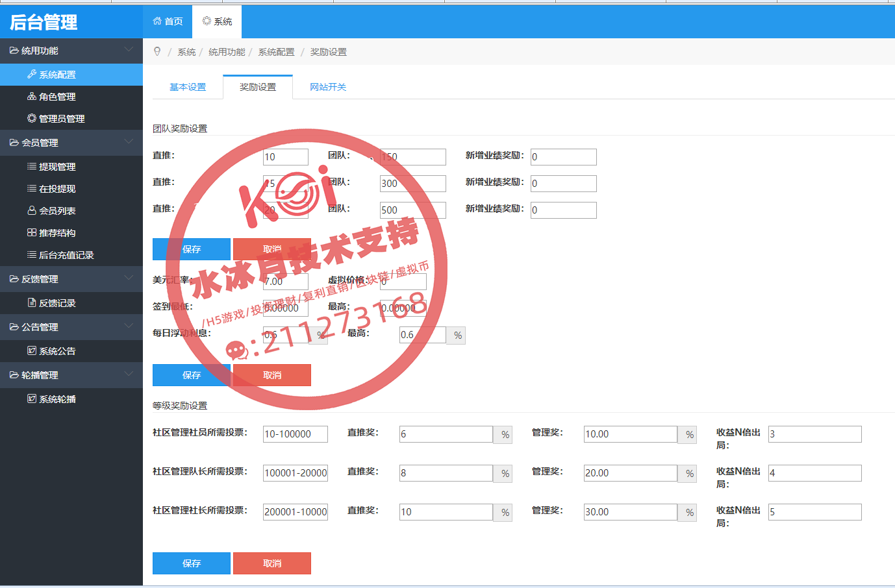Viewport: 895px width, 588px height.
Task: Focus the 直推奖 field containing 6
Action: [x=446, y=434]
